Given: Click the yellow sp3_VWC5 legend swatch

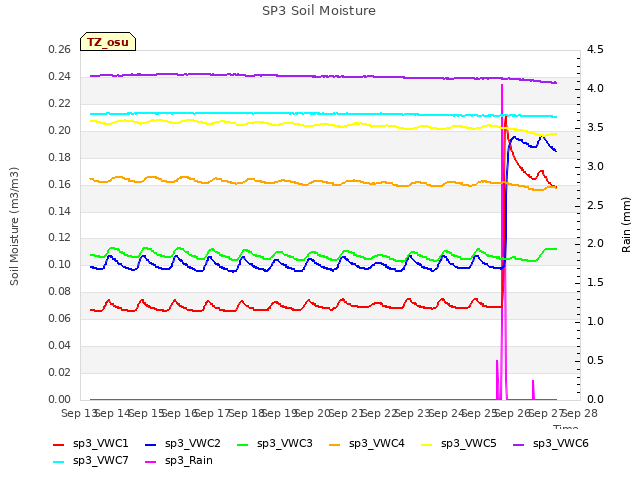Looking at the screenshot, I should pos(427,445).
